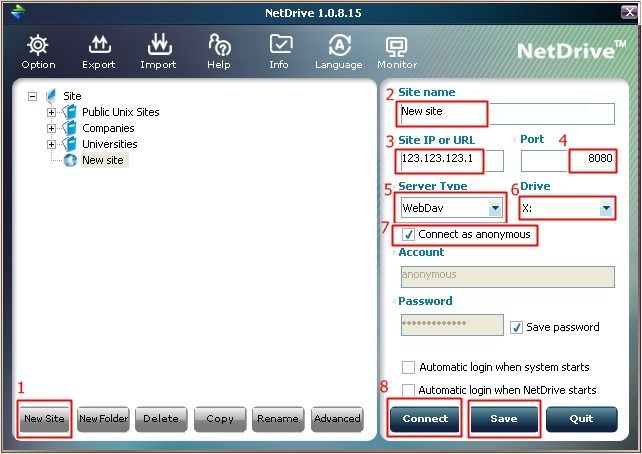Screen dimensions: 642x454
Task: Click the Save button
Action: tap(504, 419)
